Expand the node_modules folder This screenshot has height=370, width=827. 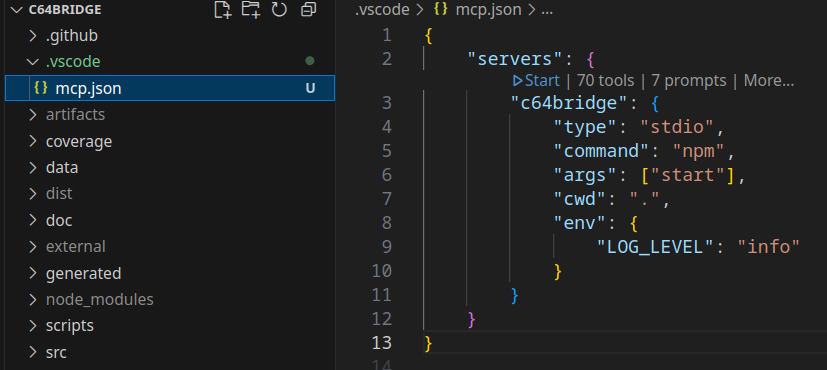(x=33, y=299)
